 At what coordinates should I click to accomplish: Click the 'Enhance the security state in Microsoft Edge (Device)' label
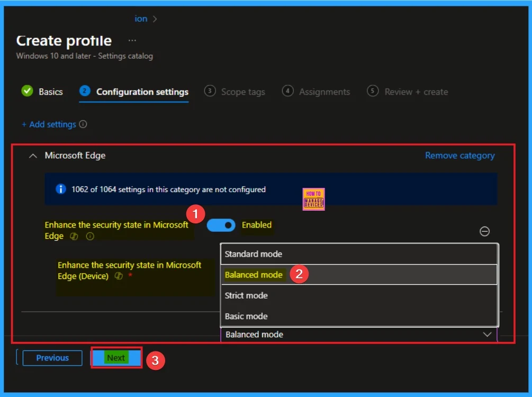tap(129, 270)
